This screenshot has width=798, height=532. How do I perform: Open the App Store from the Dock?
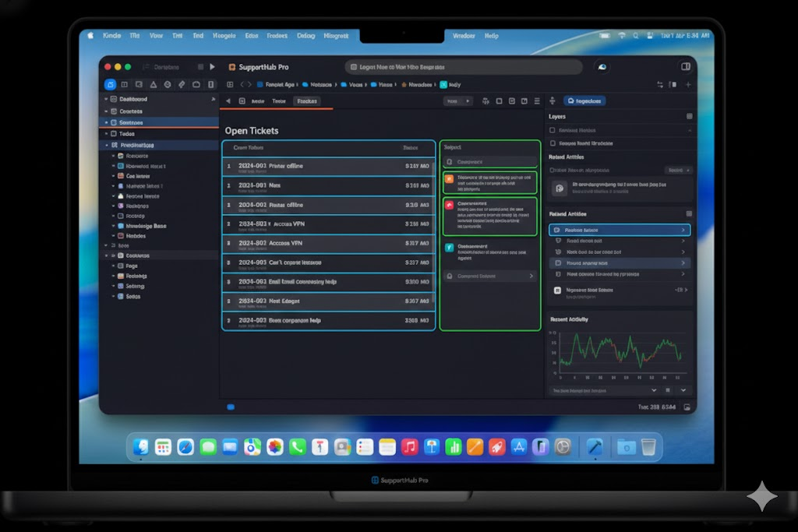[x=518, y=447]
